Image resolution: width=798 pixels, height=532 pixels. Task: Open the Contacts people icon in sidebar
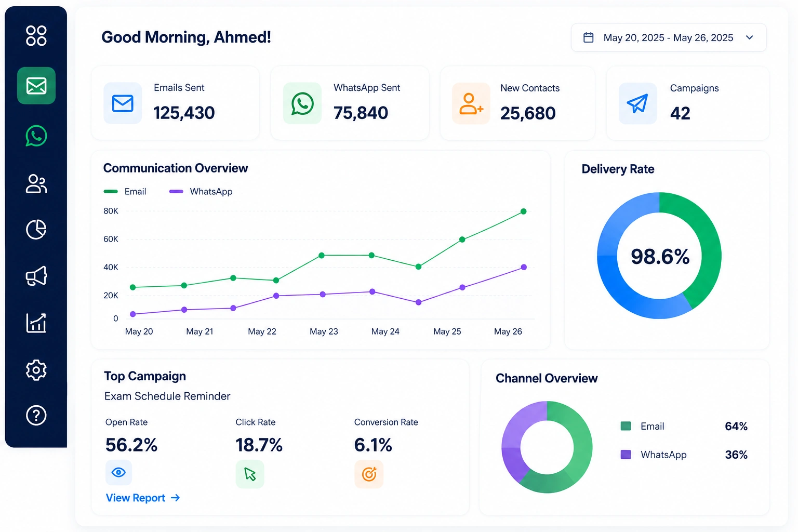tap(36, 184)
